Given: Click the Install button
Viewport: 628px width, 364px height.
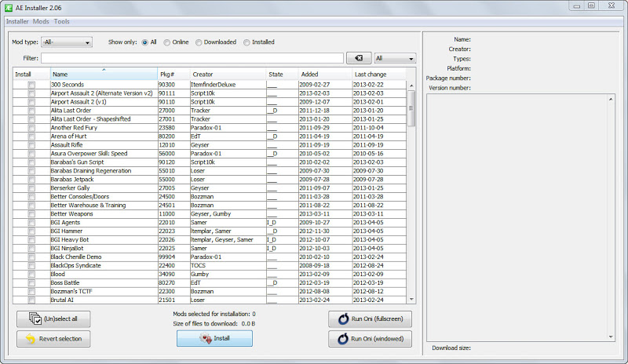Looking at the screenshot, I should click(x=214, y=338).
